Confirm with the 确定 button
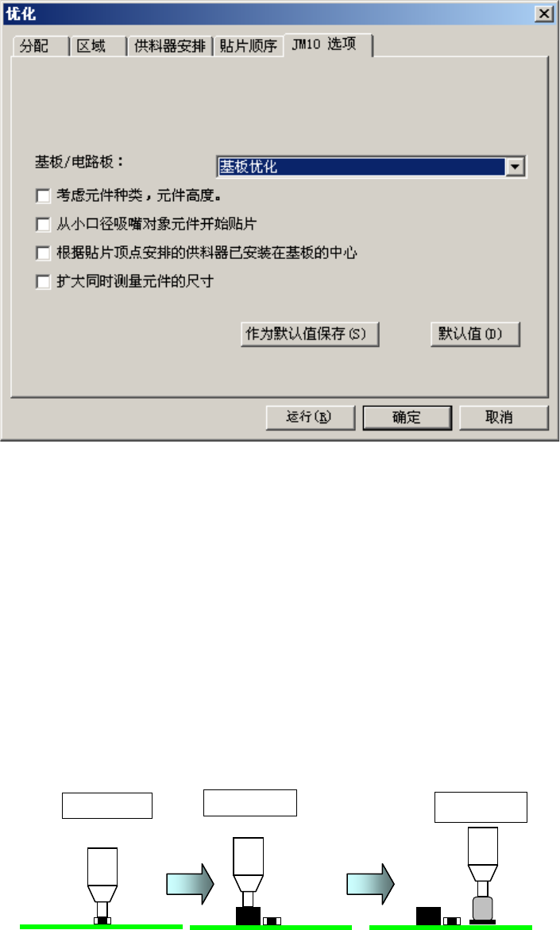Viewport: 560px width, 930px height. coord(407,418)
